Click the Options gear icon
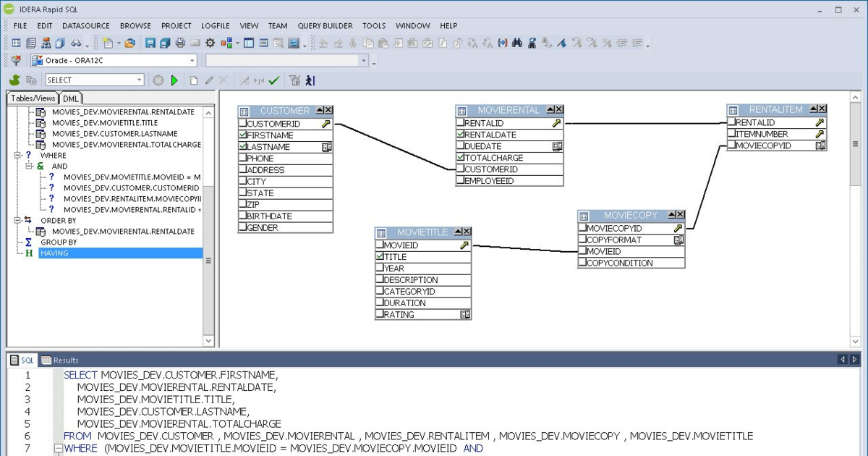Viewport: 868px width, 456px height. [x=209, y=43]
